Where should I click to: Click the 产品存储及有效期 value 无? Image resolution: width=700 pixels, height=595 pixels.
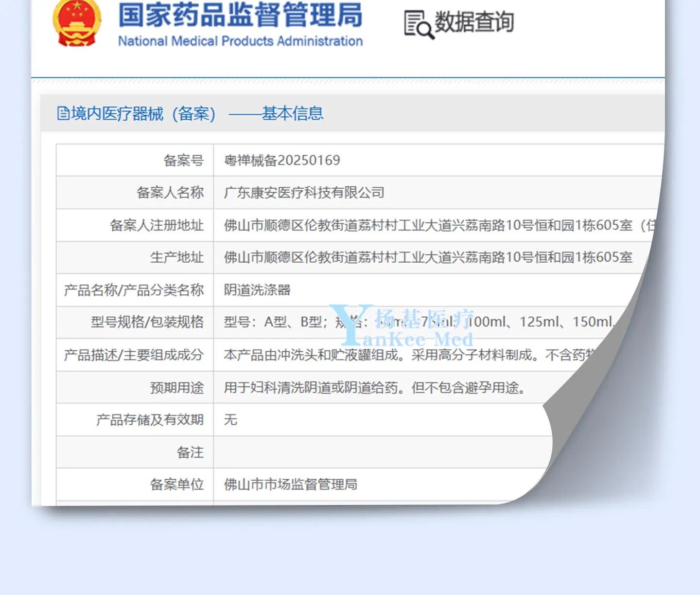(x=230, y=419)
